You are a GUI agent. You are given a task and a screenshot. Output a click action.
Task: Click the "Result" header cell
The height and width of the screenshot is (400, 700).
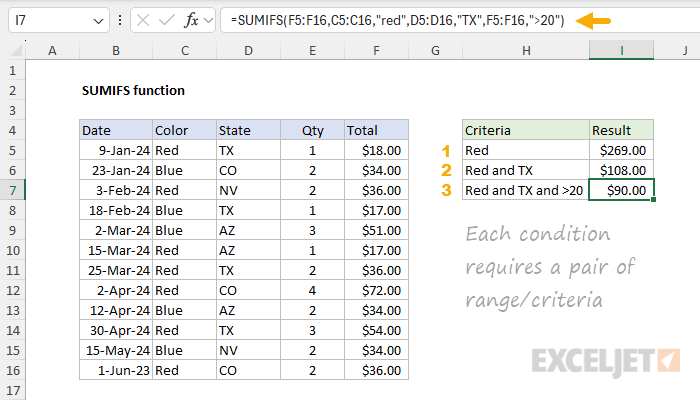[x=621, y=130]
